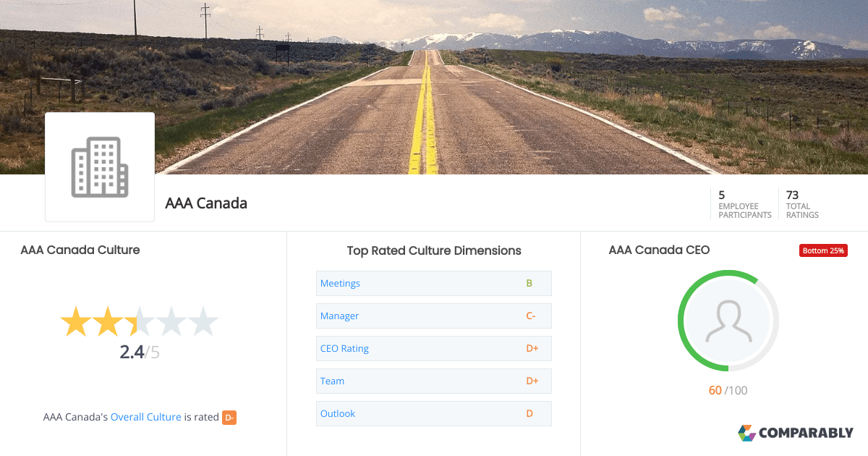
Task: Click the Overall Culture link
Action: click(146, 417)
